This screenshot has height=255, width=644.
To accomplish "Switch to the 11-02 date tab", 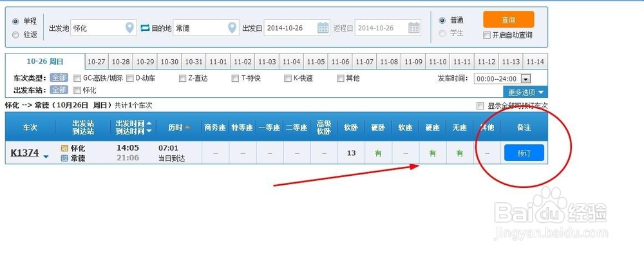I will coord(242,62).
